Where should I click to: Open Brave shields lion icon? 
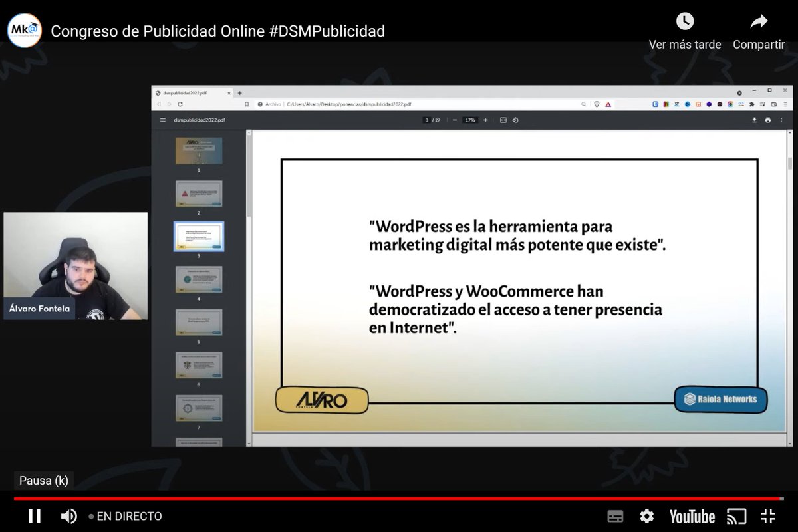[x=597, y=104]
